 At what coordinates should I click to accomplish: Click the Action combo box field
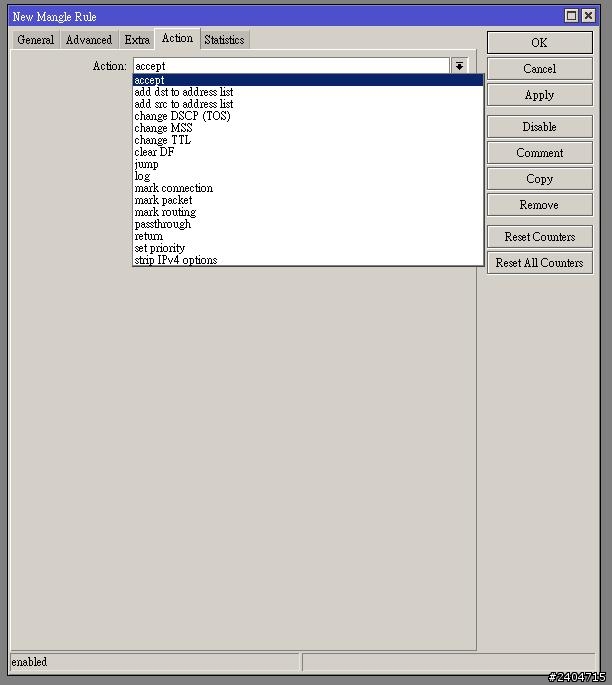[x=291, y=66]
